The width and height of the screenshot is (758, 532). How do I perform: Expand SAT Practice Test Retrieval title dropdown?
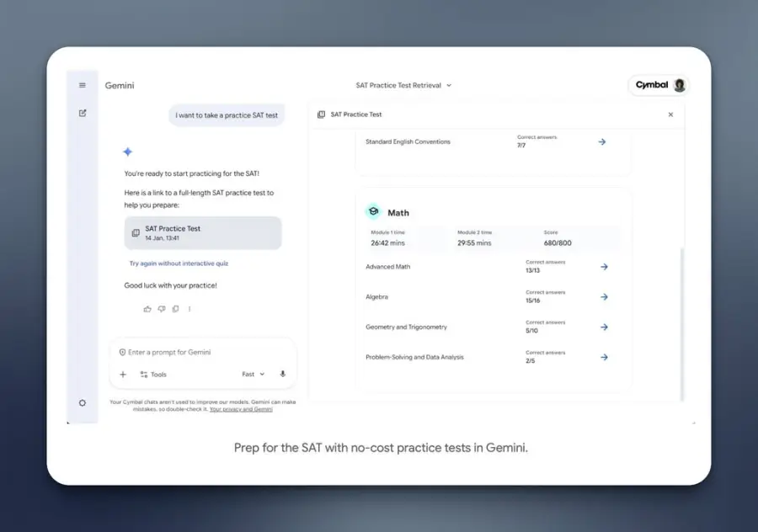[x=403, y=85]
